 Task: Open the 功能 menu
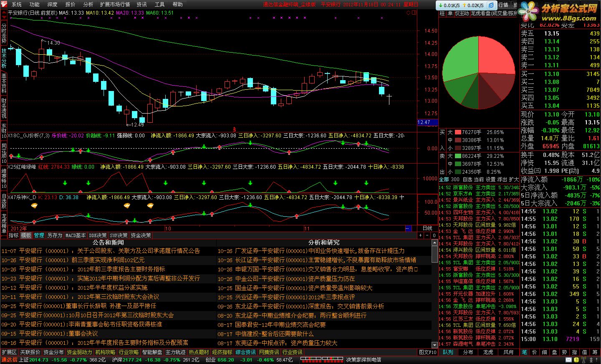(34, 5)
